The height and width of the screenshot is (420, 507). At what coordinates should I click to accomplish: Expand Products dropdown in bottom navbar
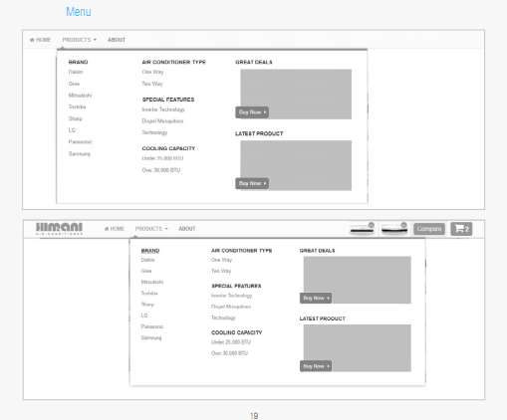[151, 229]
